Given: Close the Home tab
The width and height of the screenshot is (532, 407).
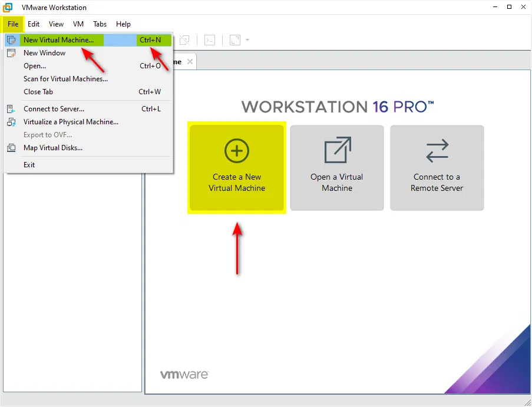Looking at the screenshot, I should pos(190,62).
